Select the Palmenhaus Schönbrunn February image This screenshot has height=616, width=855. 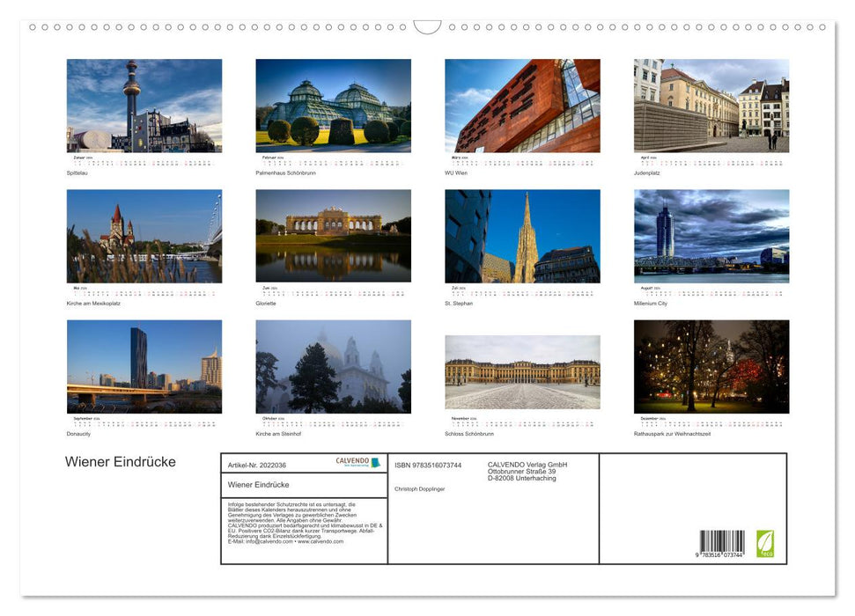[333, 106]
